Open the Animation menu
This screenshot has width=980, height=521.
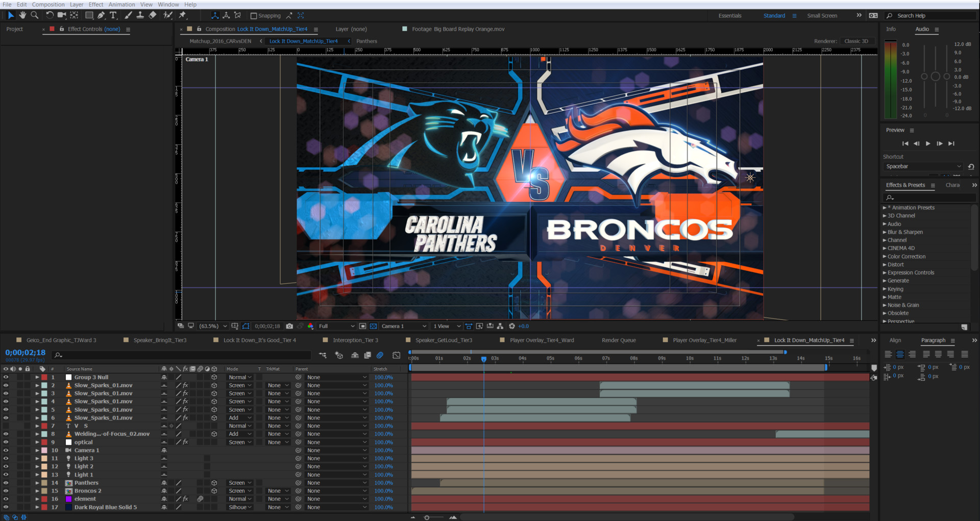point(121,5)
